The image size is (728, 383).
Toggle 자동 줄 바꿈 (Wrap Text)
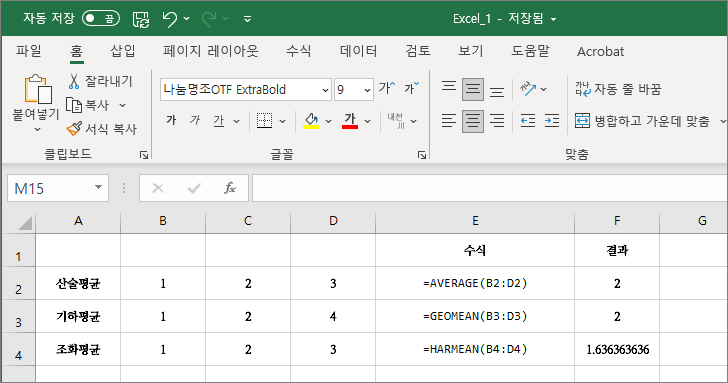(618, 89)
